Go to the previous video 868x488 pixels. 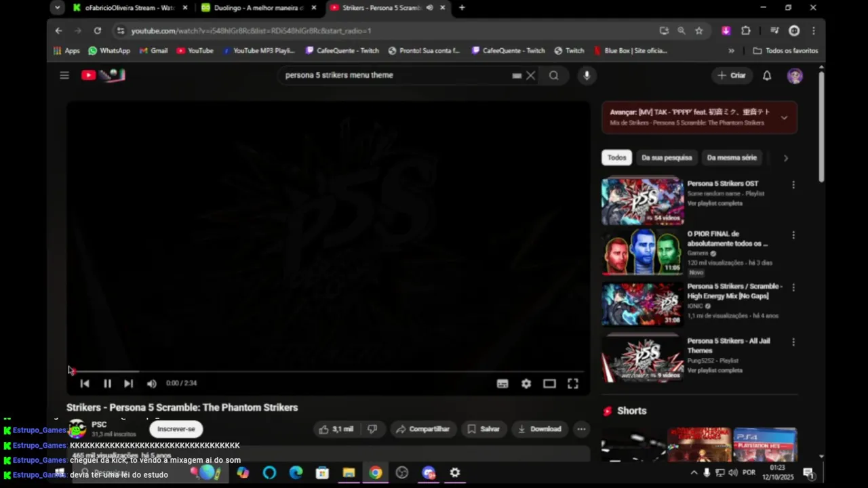pos(85,384)
